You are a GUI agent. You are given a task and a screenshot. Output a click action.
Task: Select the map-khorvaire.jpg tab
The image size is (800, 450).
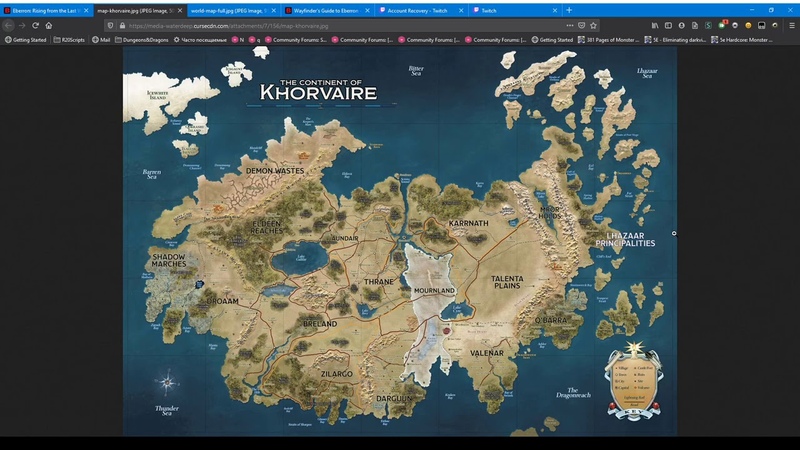click(139, 10)
